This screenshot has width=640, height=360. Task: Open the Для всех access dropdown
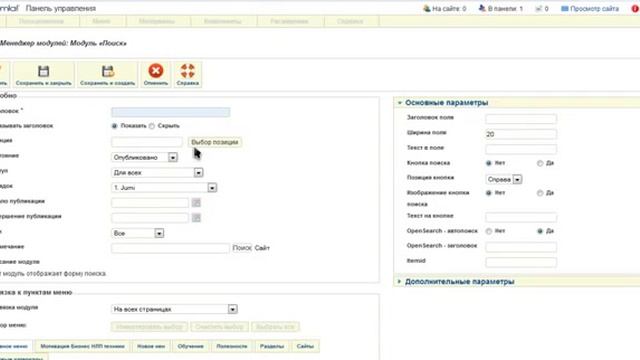coord(157,173)
